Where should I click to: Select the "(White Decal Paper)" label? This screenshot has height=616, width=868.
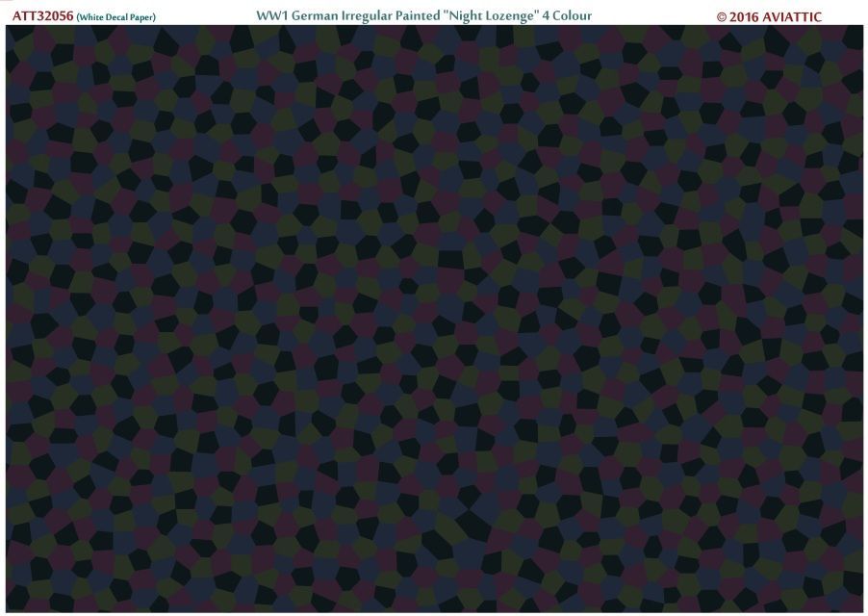(116, 17)
